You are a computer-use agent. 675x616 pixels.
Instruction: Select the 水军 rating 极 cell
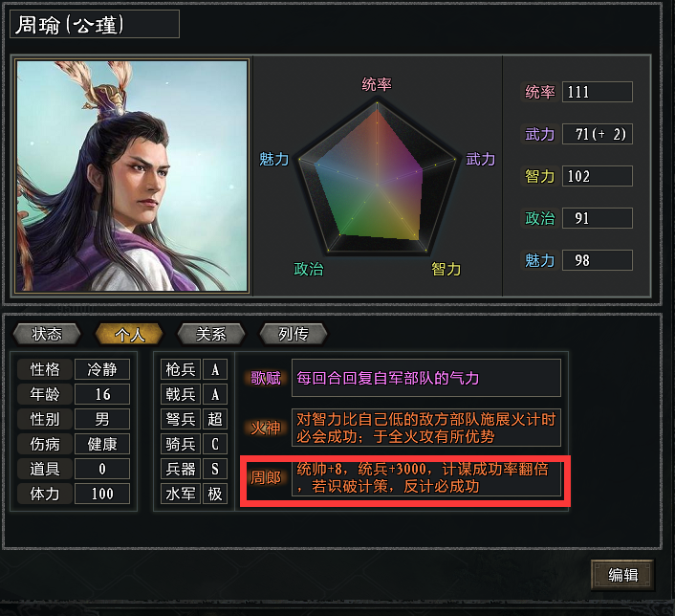(215, 494)
